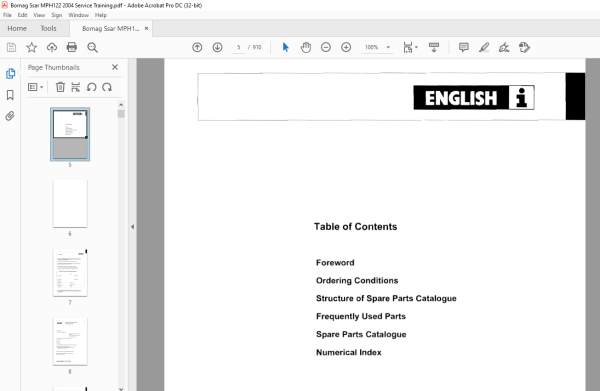
Task: Open the Bookmarks sidebar panel
Action: (10, 95)
